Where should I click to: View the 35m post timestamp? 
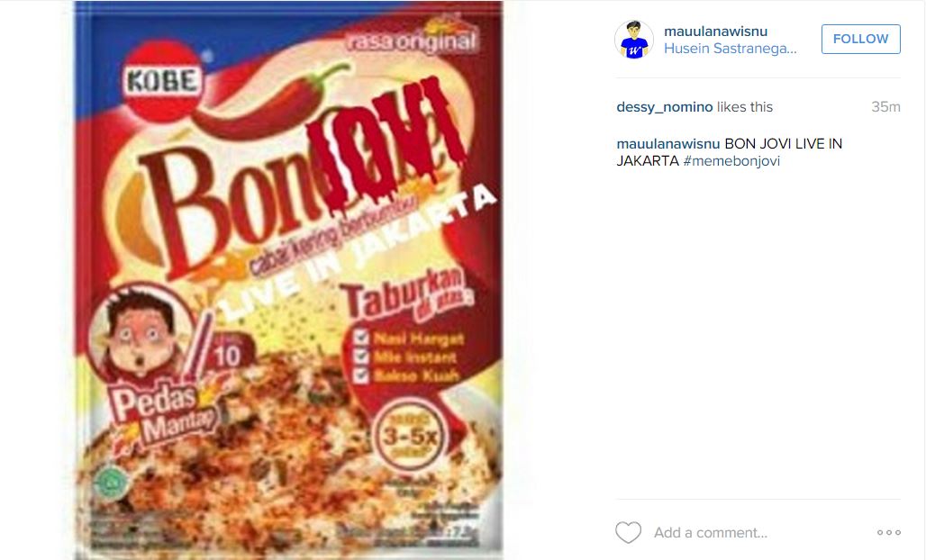[x=885, y=107]
